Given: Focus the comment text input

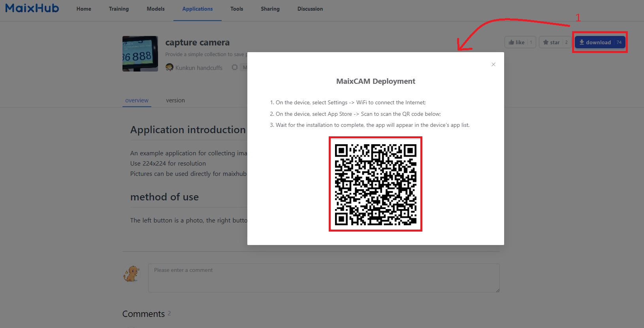Looking at the screenshot, I should point(324,278).
